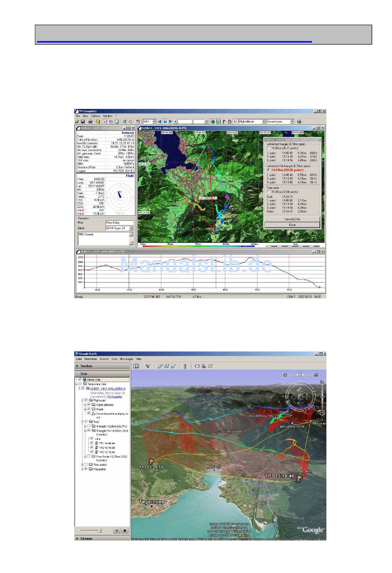
Task: Open the Datei menu in Google Earth
Action: coord(78,359)
